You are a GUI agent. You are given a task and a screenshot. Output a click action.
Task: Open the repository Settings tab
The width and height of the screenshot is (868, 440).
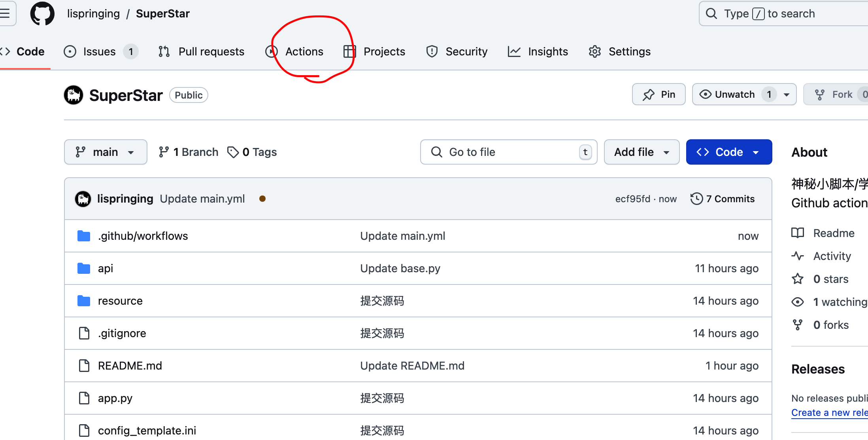coord(619,51)
